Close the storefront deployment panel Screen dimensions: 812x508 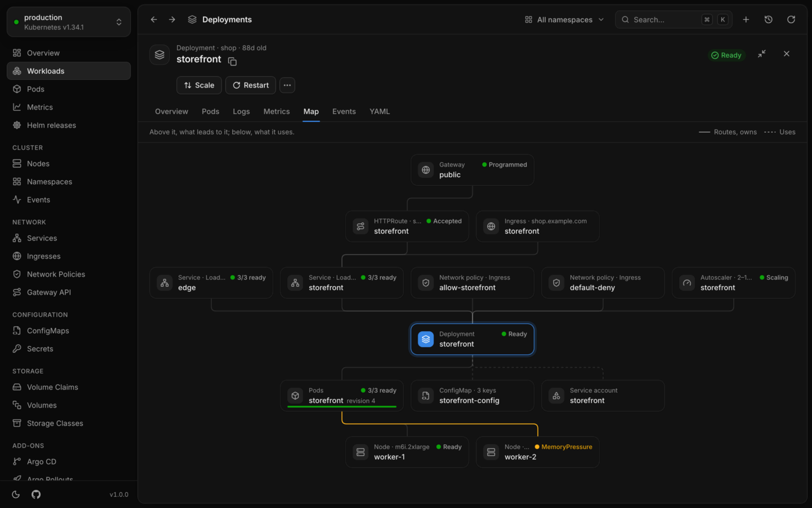point(787,54)
